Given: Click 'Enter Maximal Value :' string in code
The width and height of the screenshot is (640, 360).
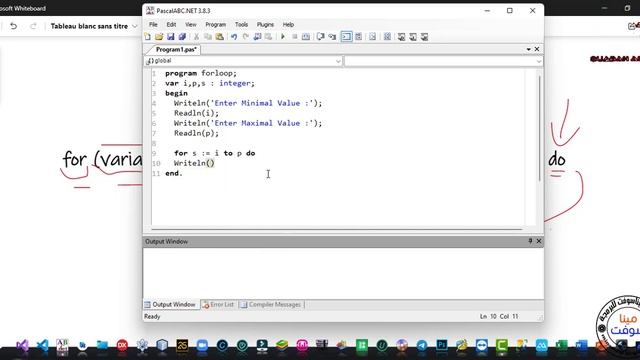Looking at the screenshot, I should (261, 123).
